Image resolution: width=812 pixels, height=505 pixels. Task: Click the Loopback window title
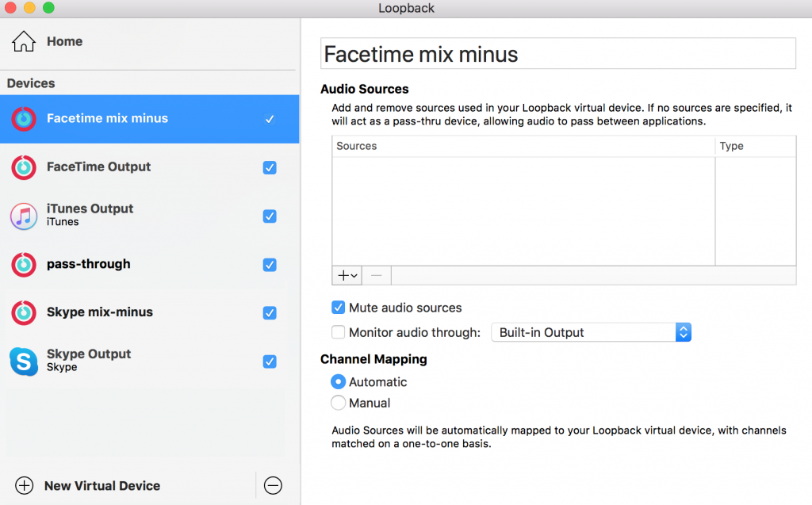(407, 8)
